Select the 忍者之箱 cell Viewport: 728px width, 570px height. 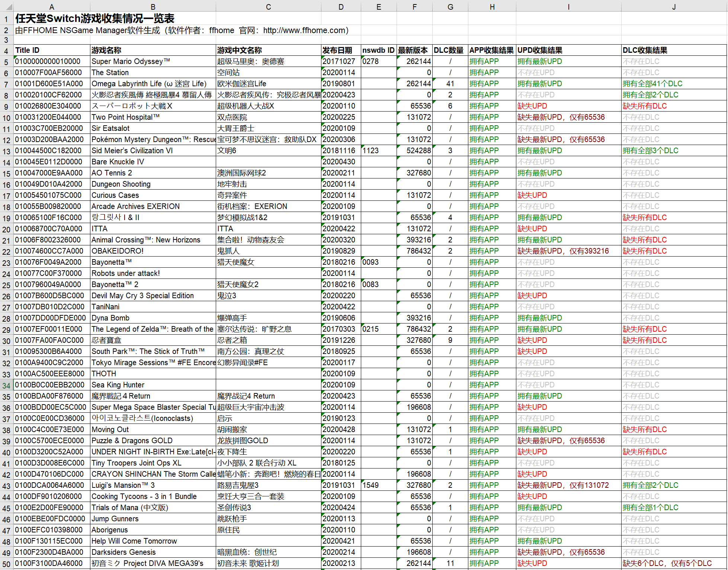click(x=269, y=340)
